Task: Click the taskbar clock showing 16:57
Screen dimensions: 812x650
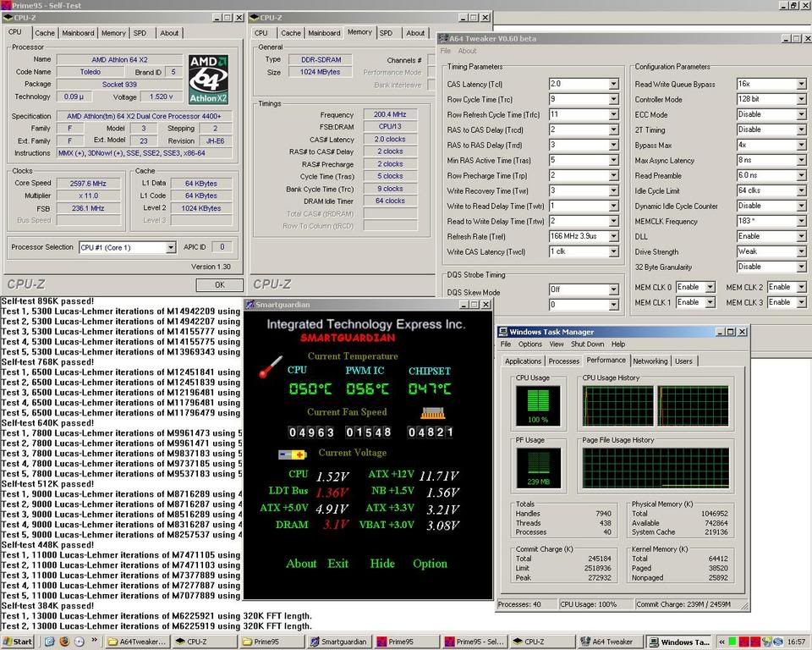Action: (797, 642)
